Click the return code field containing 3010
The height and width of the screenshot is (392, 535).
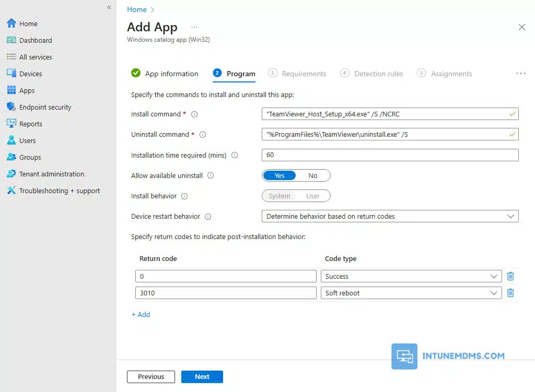[x=226, y=293]
